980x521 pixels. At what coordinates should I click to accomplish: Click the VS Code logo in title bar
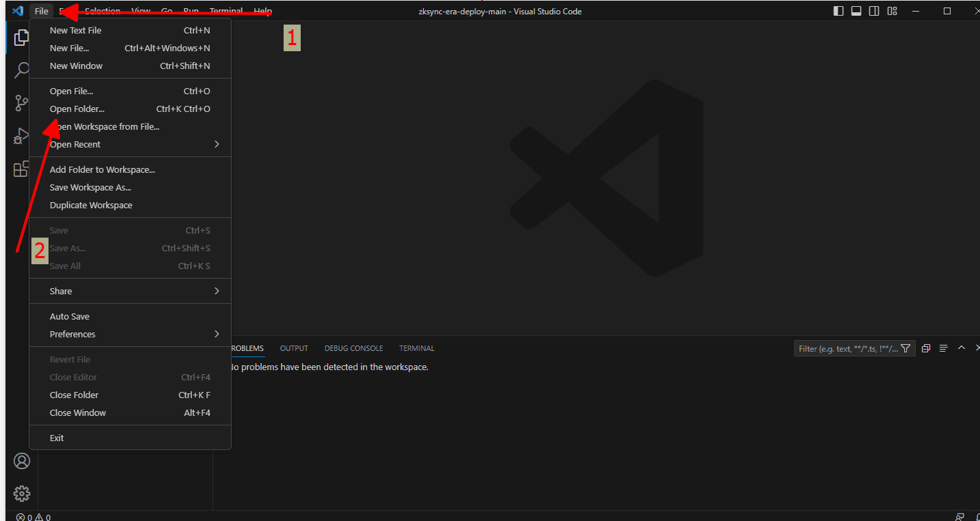click(18, 11)
